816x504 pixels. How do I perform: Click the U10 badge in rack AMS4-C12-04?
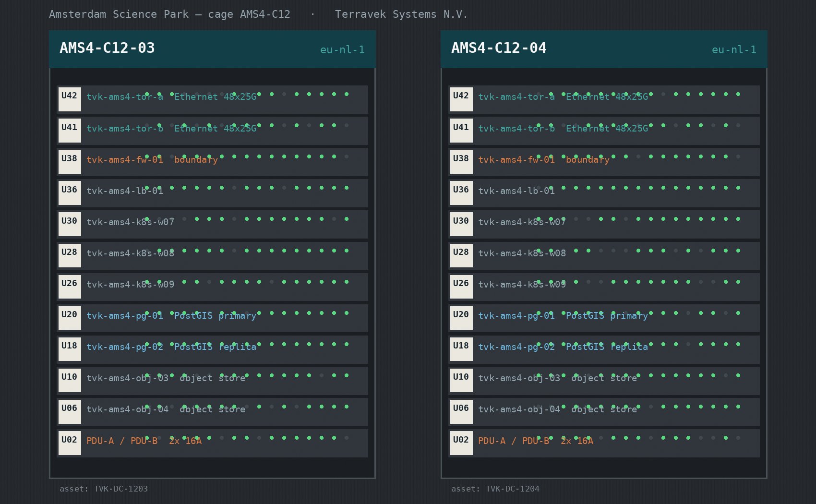[461, 380]
